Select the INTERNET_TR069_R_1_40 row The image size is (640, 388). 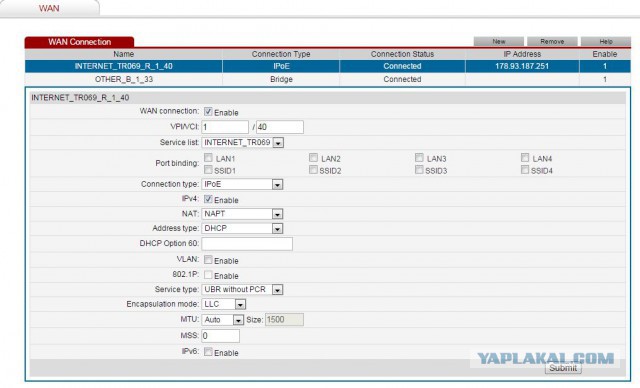tap(327, 66)
